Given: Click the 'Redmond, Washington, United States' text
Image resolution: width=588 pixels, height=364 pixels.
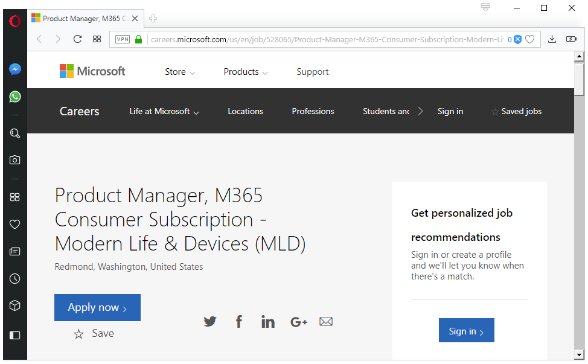Looking at the screenshot, I should pos(129,267).
